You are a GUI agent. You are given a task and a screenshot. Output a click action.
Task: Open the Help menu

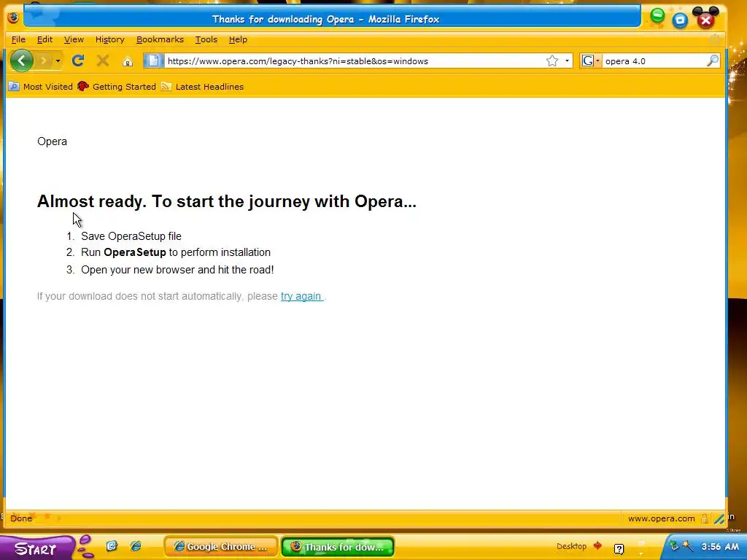(238, 39)
